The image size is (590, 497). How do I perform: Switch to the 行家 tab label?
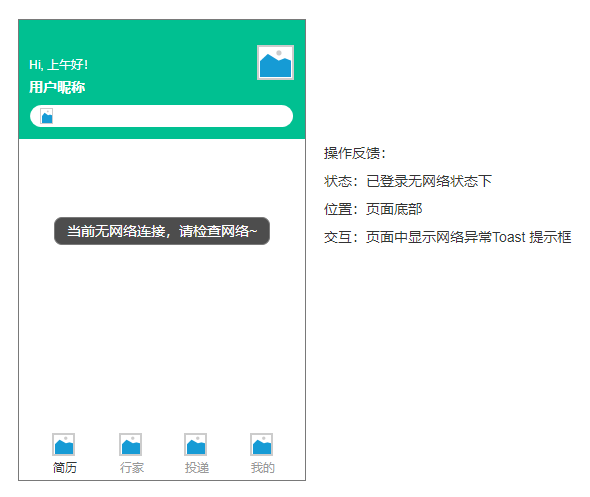pyautogui.click(x=132, y=468)
